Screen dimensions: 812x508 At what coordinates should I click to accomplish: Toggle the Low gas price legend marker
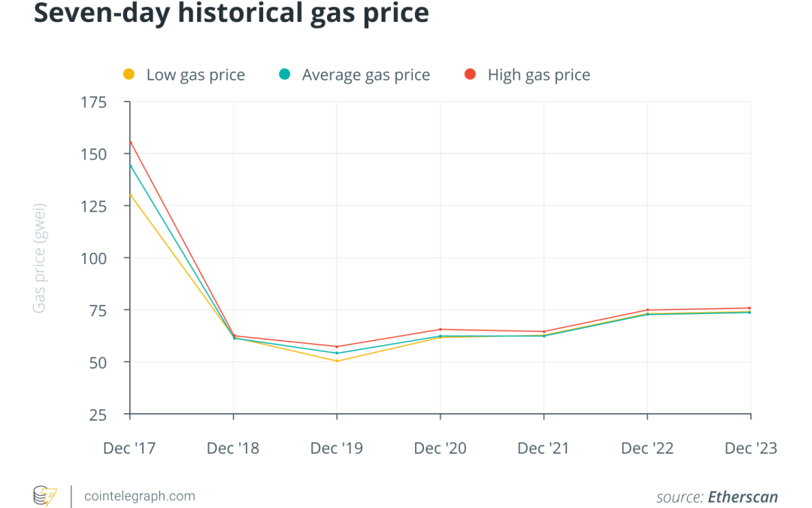(x=129, y=74)
